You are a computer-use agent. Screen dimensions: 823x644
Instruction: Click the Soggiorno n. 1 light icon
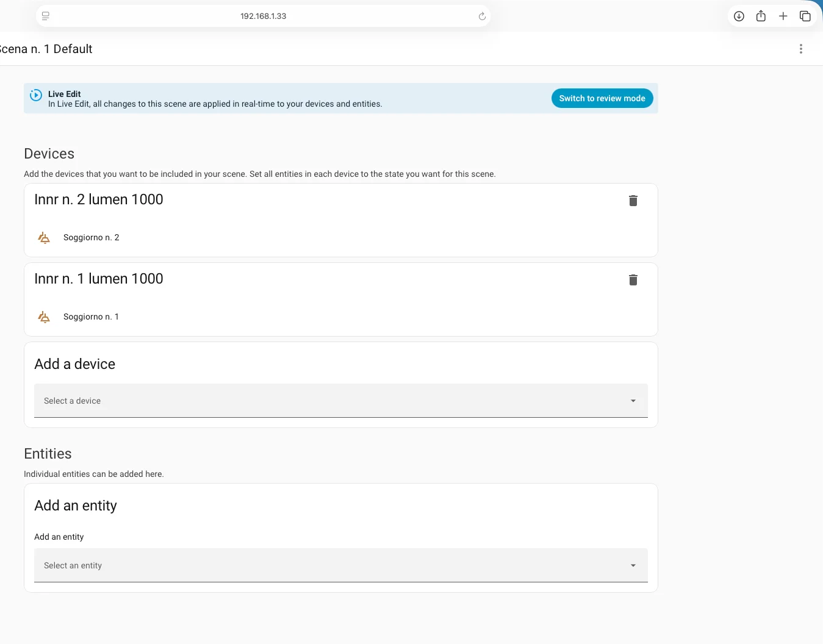click(x=44, y=317)
